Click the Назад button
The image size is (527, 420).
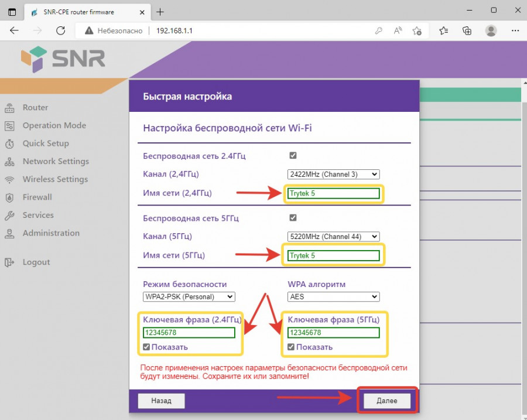coord(161,401)
